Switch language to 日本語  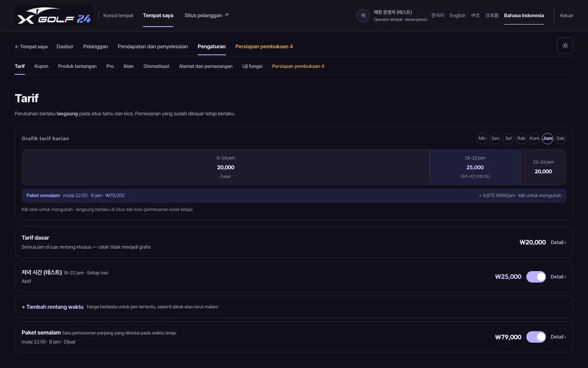(x=492, y=16)
